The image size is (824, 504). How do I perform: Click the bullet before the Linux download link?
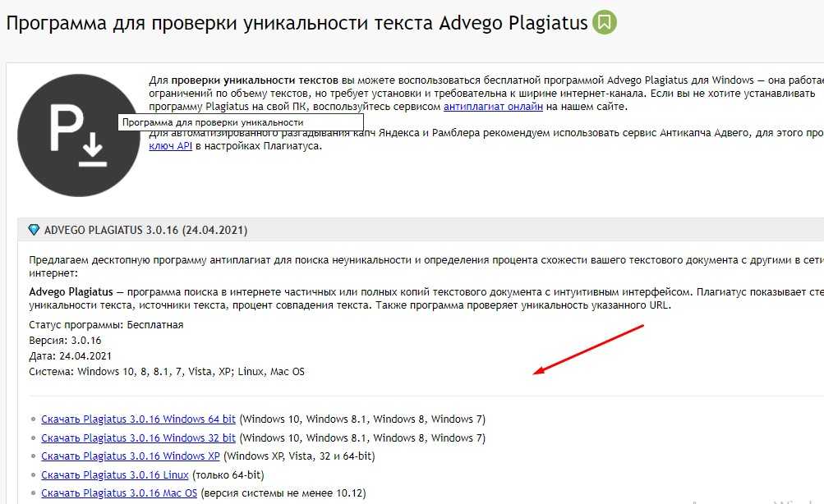click(x=32, y=475)
